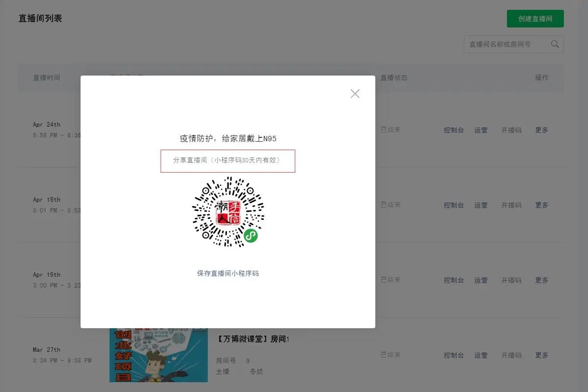Click the 操作 column header

pyautogui.click(x=541, y=78)
